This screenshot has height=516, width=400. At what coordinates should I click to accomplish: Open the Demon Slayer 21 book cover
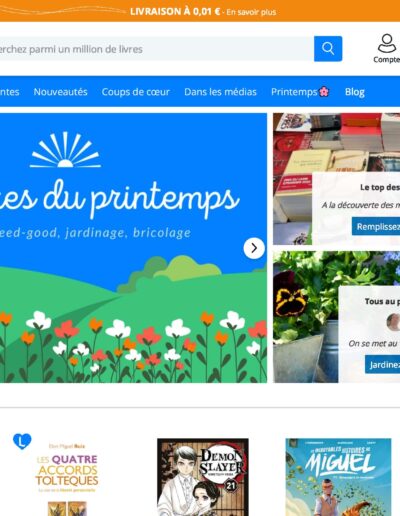pyautogui.click(x=203, y=477)
